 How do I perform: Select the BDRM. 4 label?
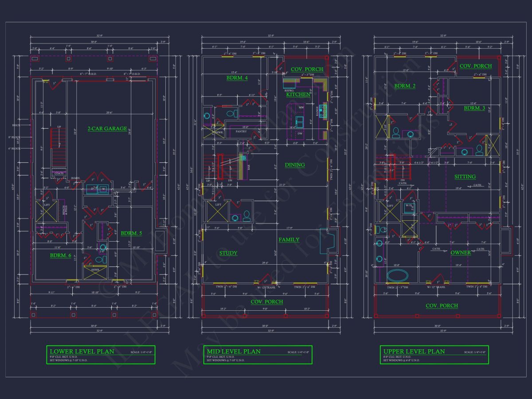[237, 78]
